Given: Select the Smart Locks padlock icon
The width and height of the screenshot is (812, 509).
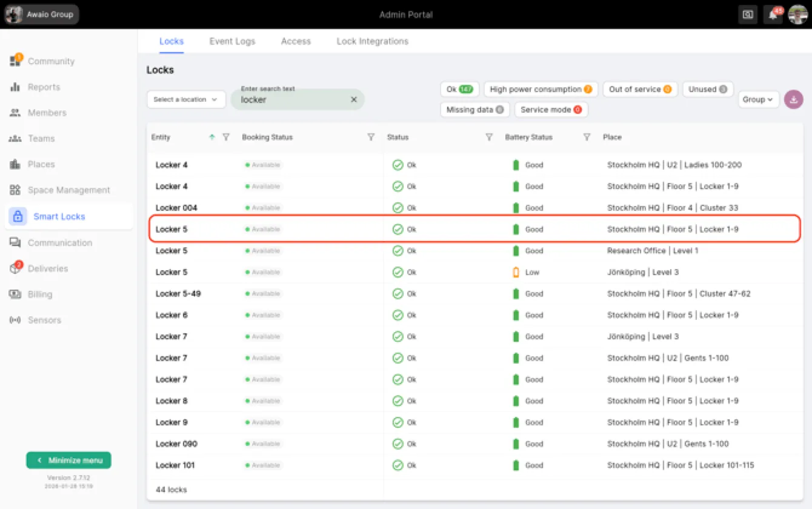Looking at the screenshot, I should (x=18, y=216).
